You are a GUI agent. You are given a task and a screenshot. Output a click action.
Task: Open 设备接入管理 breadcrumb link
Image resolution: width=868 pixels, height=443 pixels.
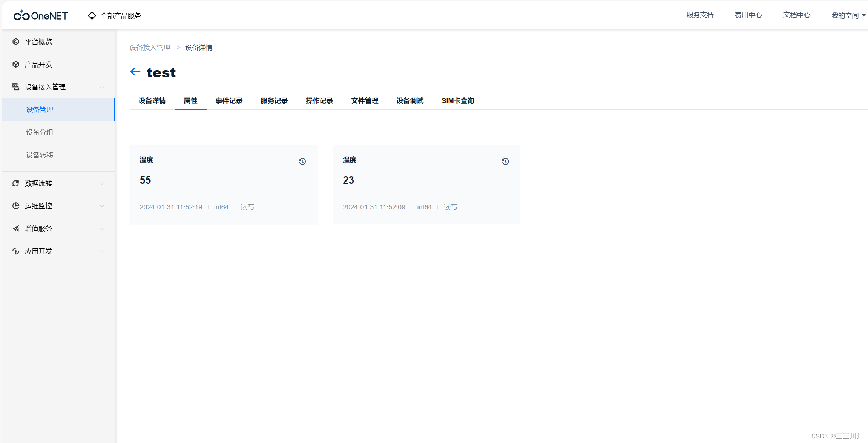(149, 47)
